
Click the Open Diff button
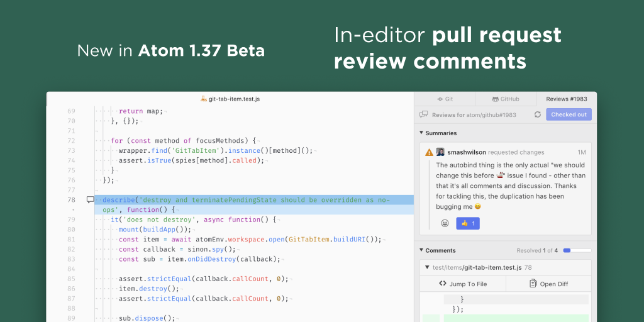[x=548, y=284]
